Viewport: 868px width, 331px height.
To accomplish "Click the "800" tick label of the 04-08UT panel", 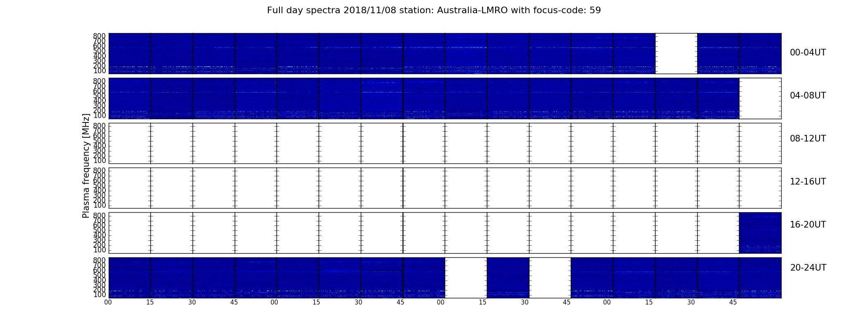I will click(x=100, y=81).
